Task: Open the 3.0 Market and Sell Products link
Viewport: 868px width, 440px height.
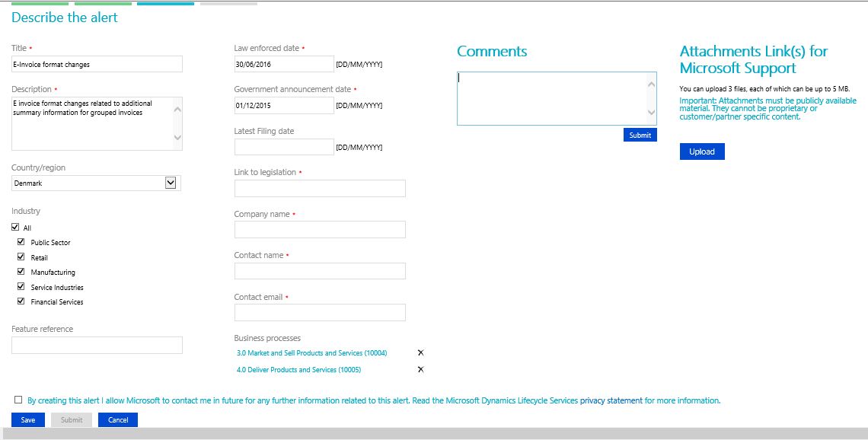Action: pyautogui.click(x=312, y=353)
